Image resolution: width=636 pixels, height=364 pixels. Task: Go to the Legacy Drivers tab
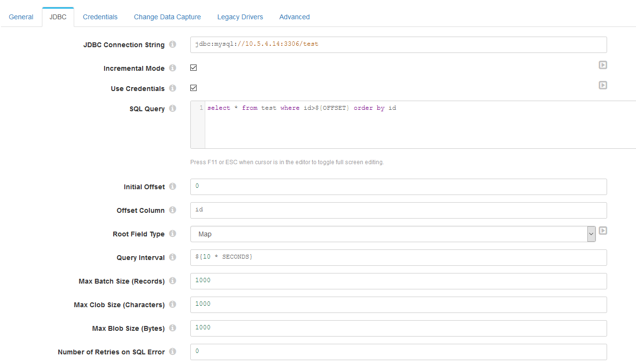pos(240,17)
